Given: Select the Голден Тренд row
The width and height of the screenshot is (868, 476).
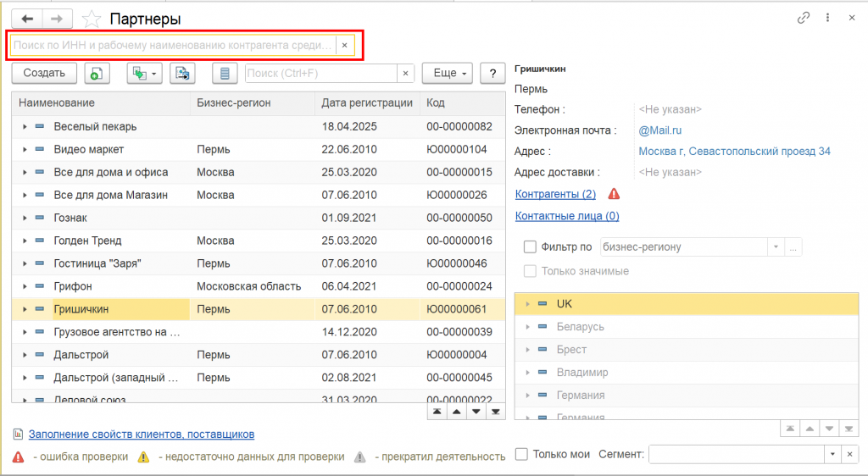Looking at the screenshot, I should coord(259,241).
